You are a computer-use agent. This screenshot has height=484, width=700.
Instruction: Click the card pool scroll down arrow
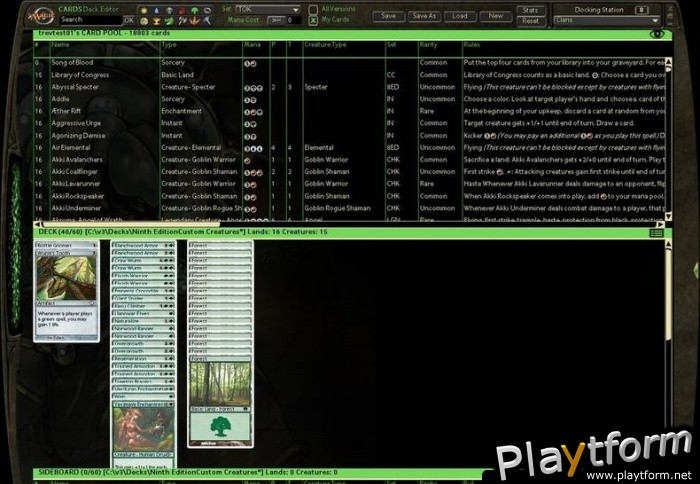[x=669, y=217]
